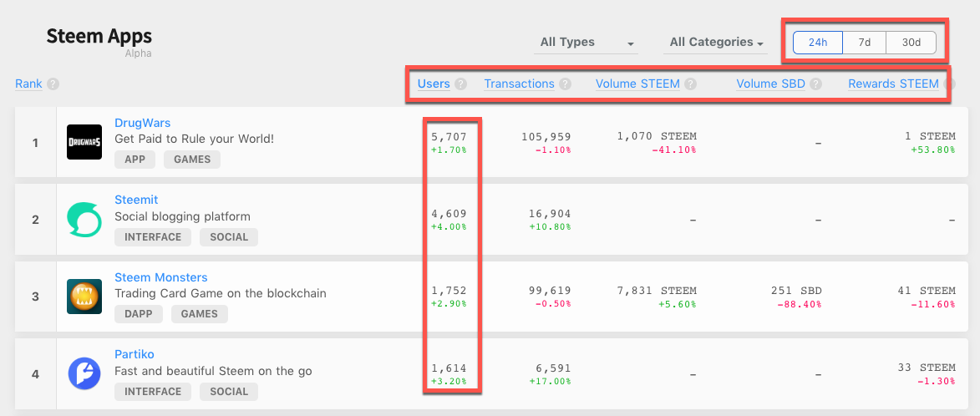The image size is (980, 416).
Task: Click Steem Monsters rewards 41 STEEM
Action: (927, 291)
